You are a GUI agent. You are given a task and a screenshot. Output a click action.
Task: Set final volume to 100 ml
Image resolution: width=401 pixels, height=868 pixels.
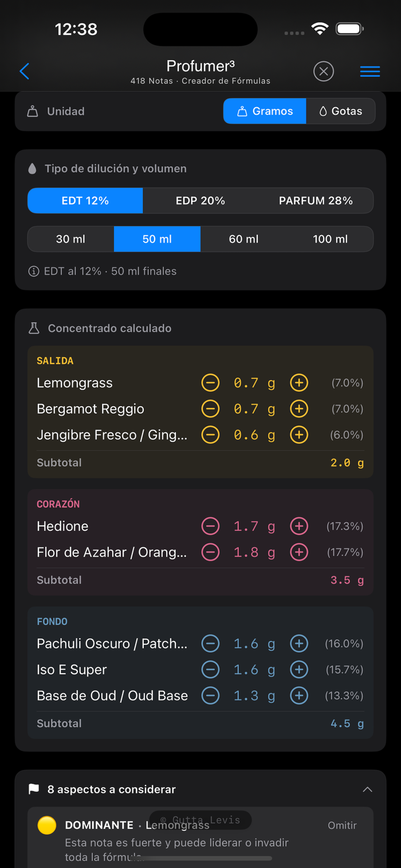point(330,239)
